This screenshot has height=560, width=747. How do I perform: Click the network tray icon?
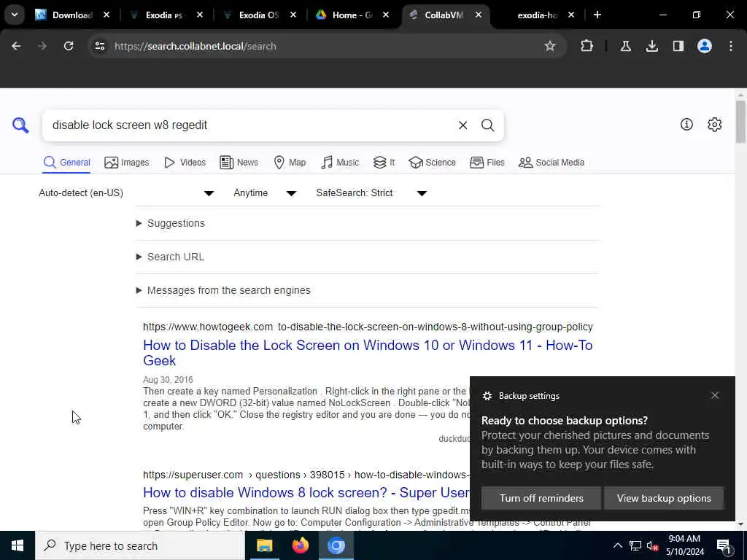(x=635, y=545)
